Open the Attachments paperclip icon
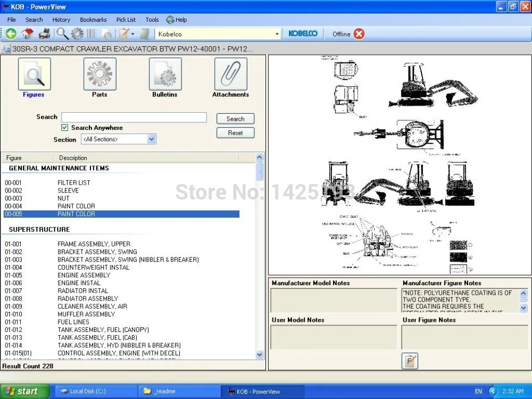532x399 pixels. coord(231,74)
